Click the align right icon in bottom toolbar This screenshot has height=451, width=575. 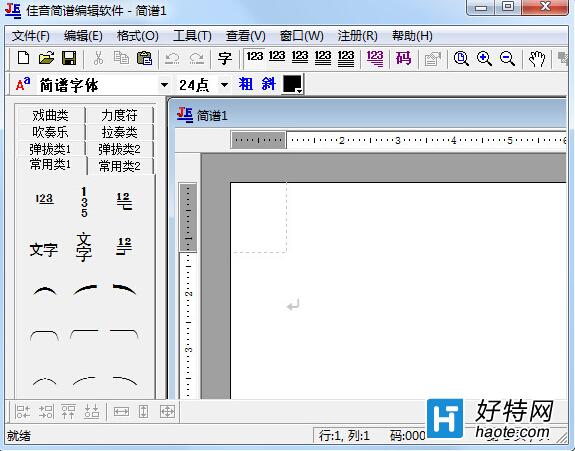[46, 411]
